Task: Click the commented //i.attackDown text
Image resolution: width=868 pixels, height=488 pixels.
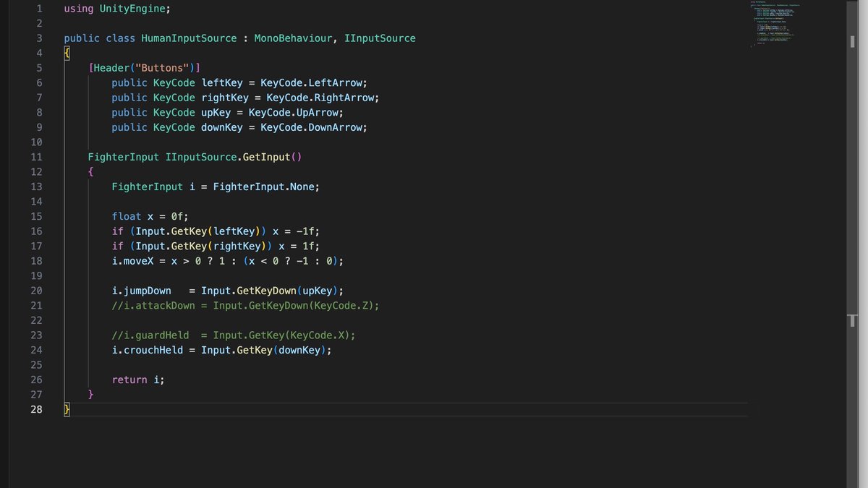Action: 153,305
